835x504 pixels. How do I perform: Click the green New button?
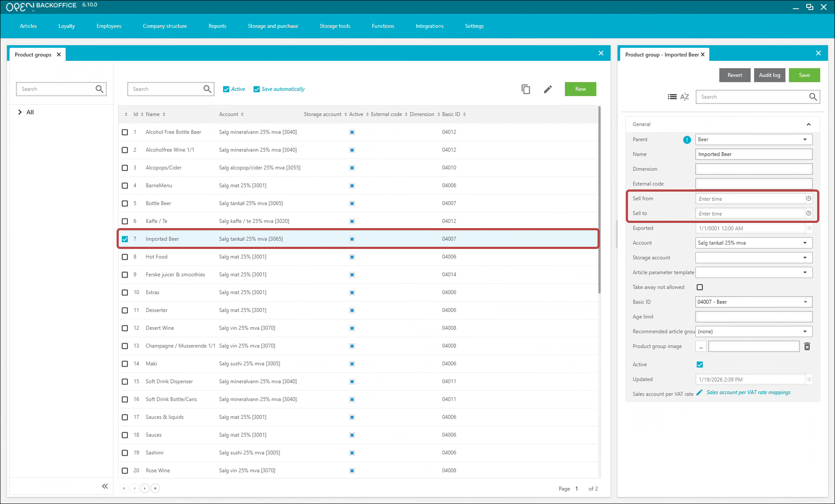pyautogui.click(x=581, y=89)
